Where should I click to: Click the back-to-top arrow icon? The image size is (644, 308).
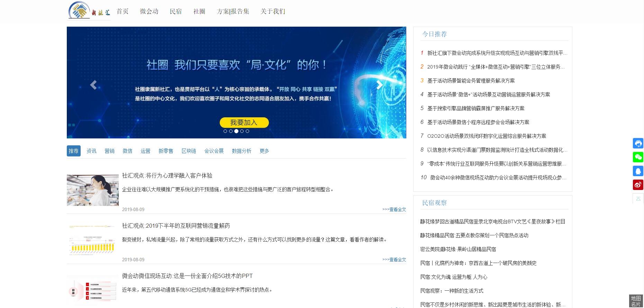coord(638,199)
